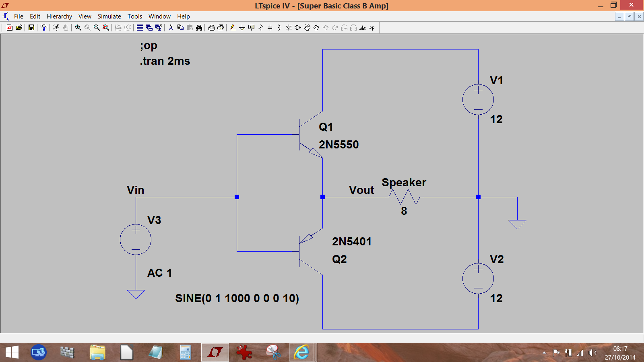
Task: Open Internet Explorer from the taskbar
Action: [301, 353]
